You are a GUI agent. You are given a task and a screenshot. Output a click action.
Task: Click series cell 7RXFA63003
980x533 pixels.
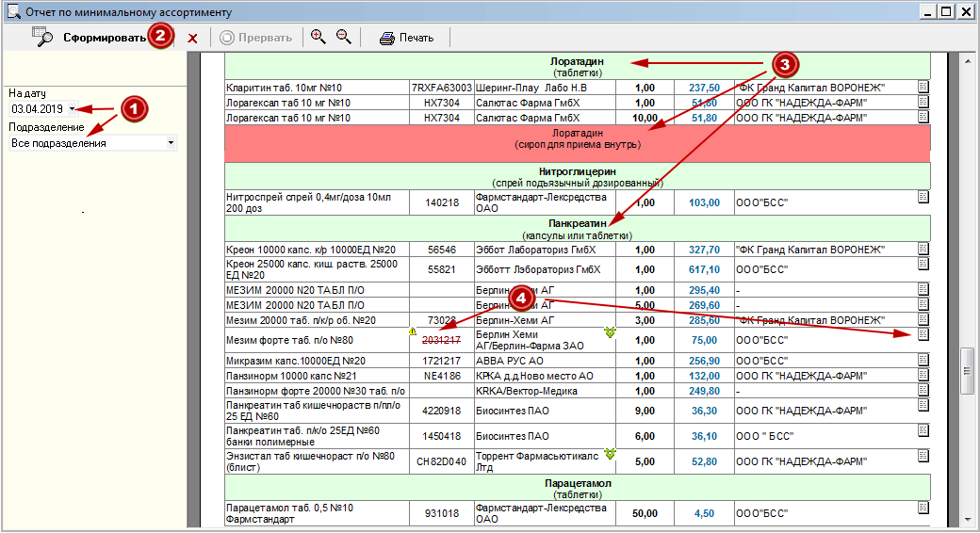pos(441,89)
